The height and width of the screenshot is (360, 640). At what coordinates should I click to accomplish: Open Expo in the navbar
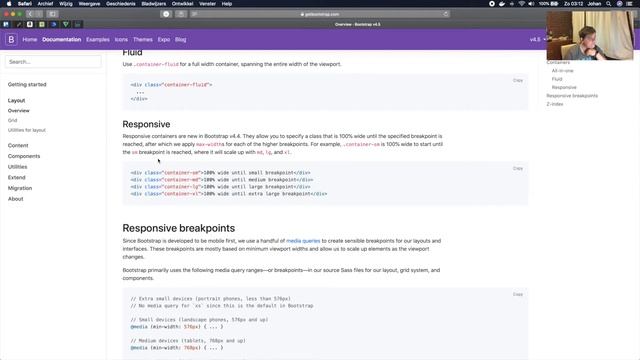[x=164, y=40]
